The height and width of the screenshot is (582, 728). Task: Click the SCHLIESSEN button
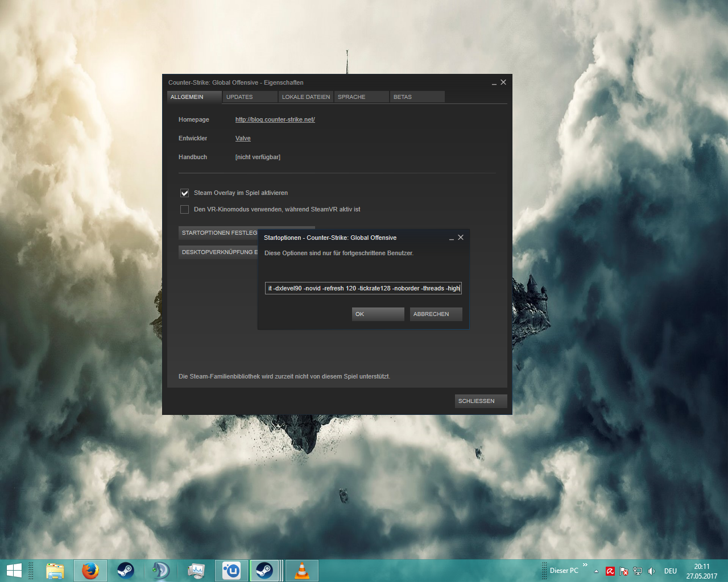coord(481,401)
